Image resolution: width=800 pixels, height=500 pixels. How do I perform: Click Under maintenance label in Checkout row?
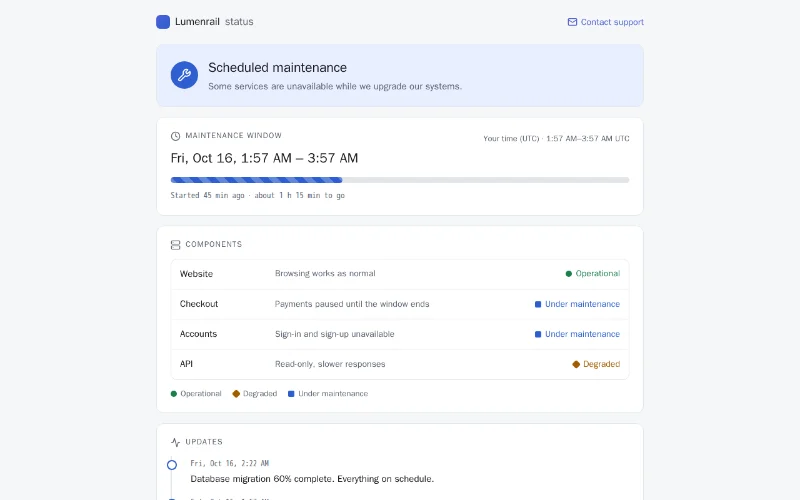pos(583,304)
